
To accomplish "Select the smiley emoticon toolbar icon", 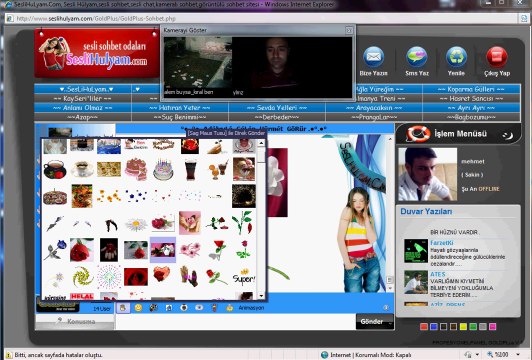I will (138, 308).
